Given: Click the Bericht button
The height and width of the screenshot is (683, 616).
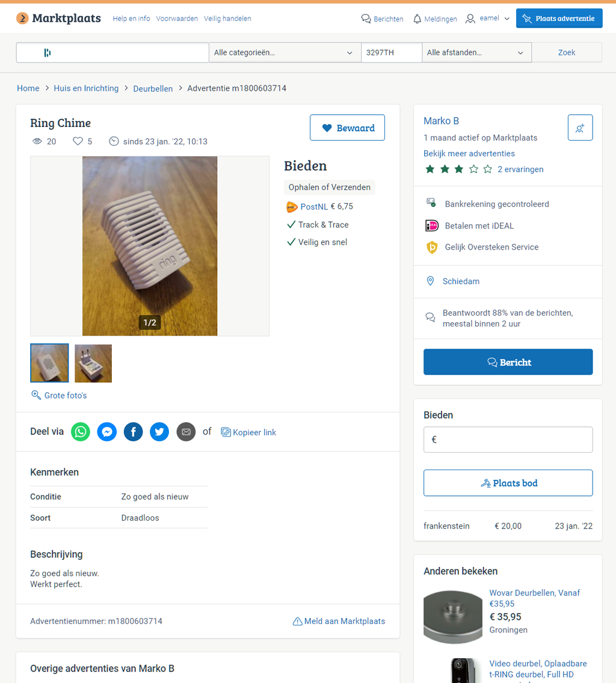Looking at the screenshot, I should tap(508, 362).
